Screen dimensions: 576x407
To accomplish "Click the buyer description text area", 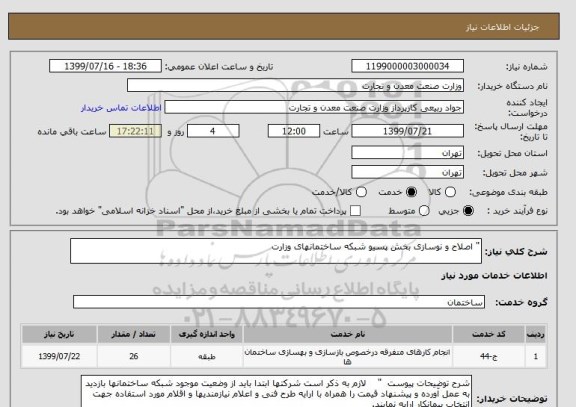I will point(276,391).
